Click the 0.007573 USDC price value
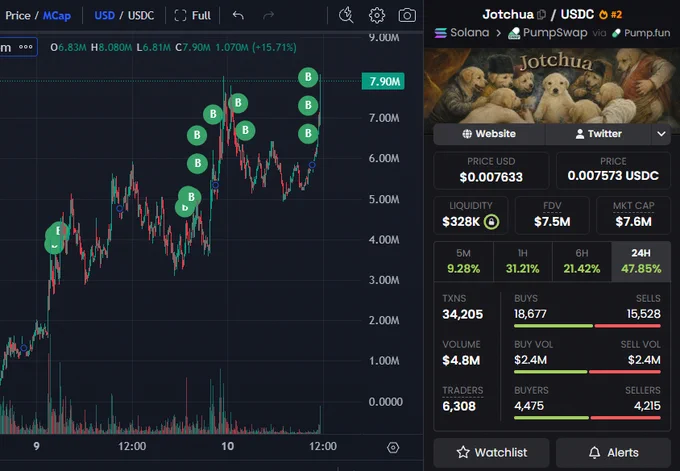Viewport: 680px width, 471px height. point(613,176)
